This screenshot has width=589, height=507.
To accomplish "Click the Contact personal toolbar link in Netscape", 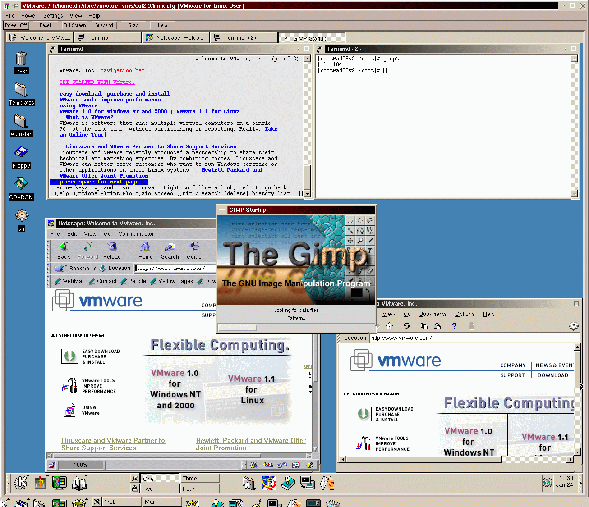I will click(x=103, y=281).
